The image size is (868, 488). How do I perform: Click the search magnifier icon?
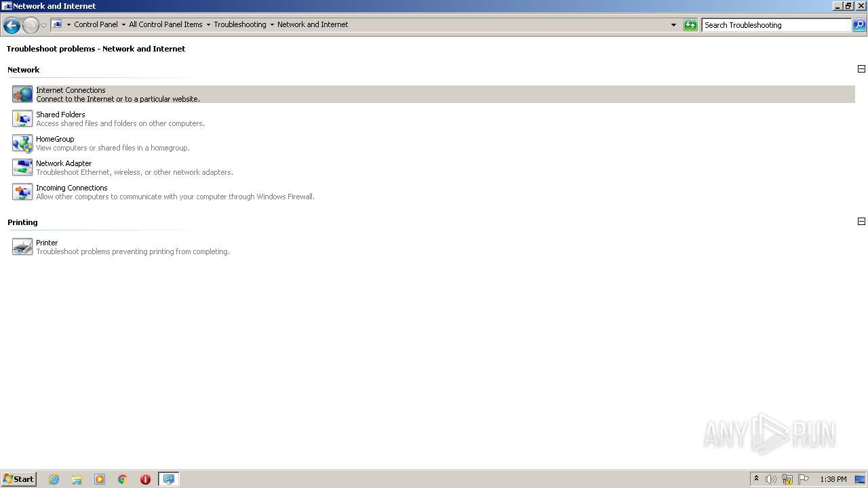coord(859,25)
